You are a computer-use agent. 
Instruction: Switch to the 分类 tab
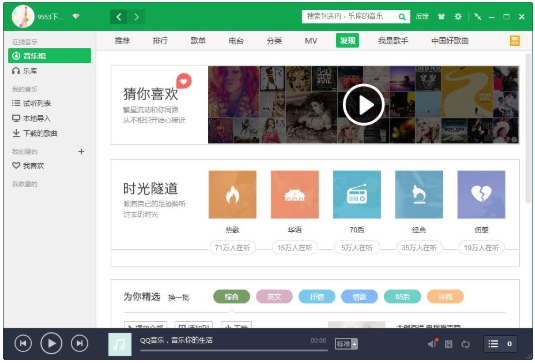pos(274,41)
